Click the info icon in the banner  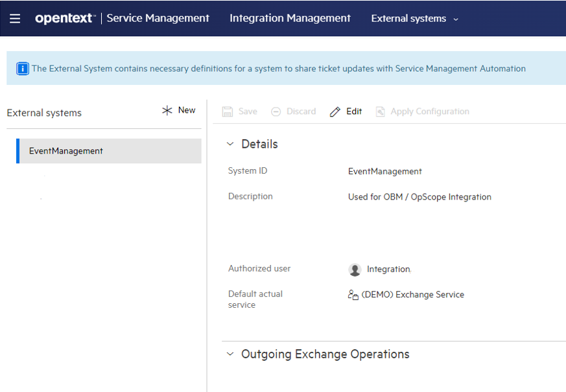23,67
